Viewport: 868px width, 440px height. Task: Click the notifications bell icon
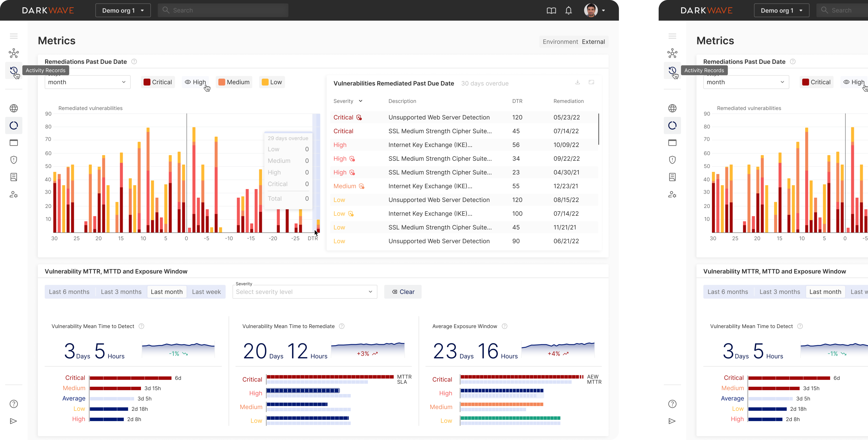[568, 11]
